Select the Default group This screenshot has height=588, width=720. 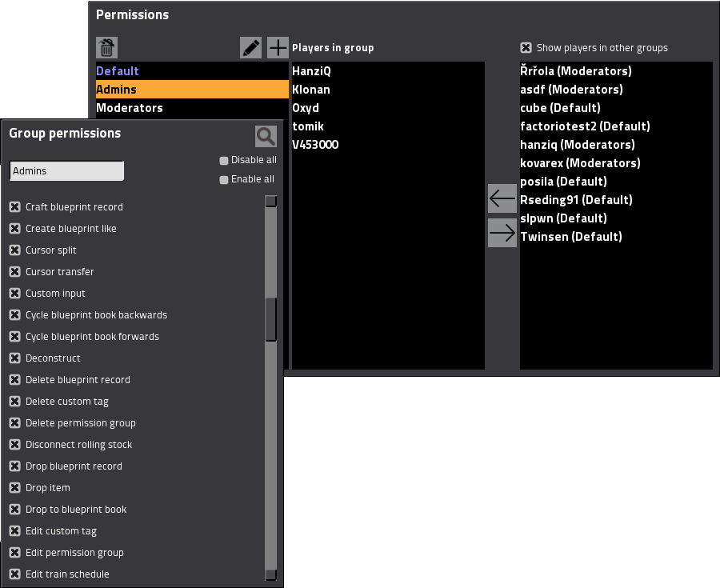click(192, 71)
